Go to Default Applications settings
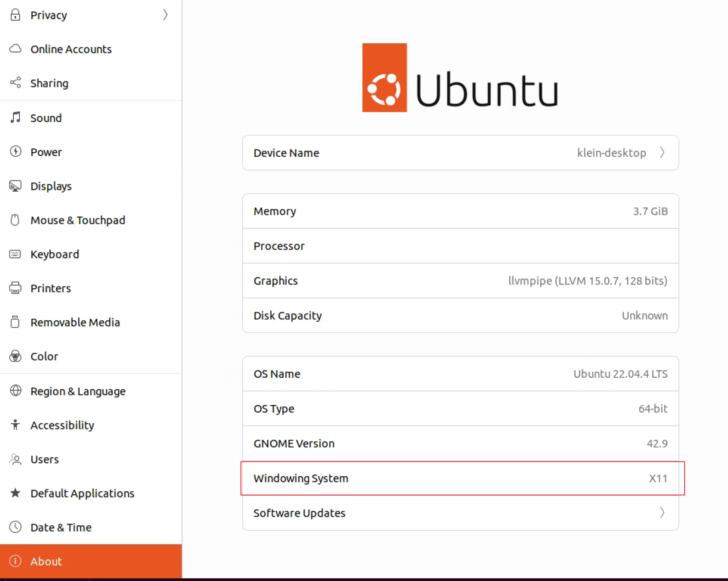 (x=91, y=493)
